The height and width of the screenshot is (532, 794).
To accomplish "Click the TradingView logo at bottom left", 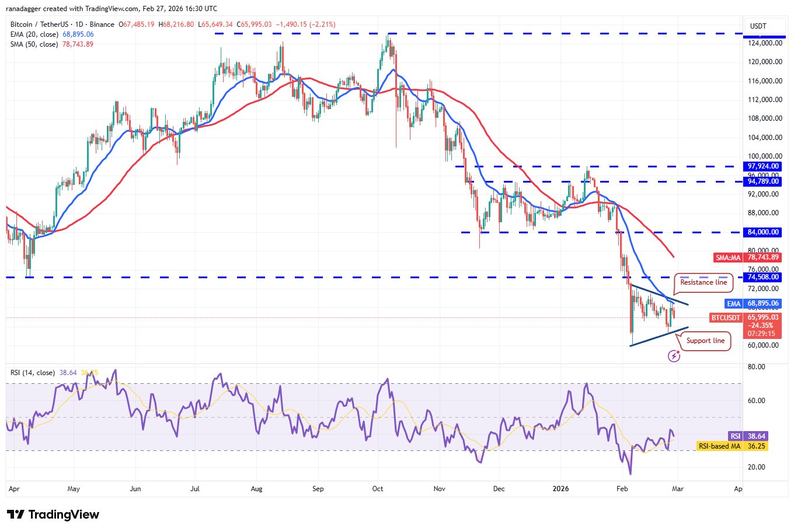I will 53,514.
